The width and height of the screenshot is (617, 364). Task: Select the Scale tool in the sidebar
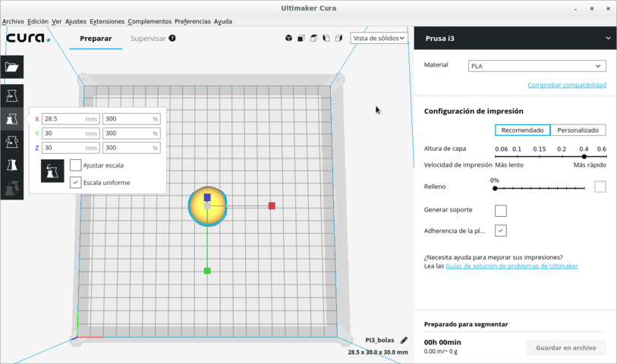(x=12, y=119)
